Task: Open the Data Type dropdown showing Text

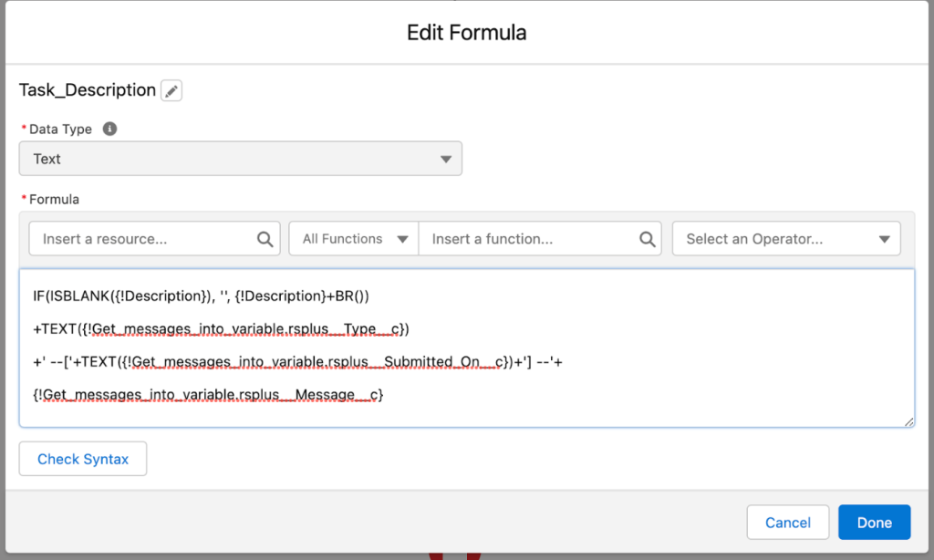Action: click(240, 159)
